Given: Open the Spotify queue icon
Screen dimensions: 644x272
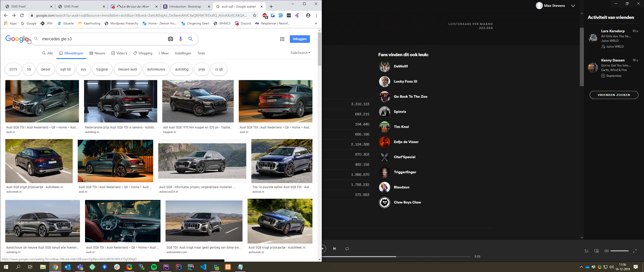Looking at the screenshot, I should point(586,251).
